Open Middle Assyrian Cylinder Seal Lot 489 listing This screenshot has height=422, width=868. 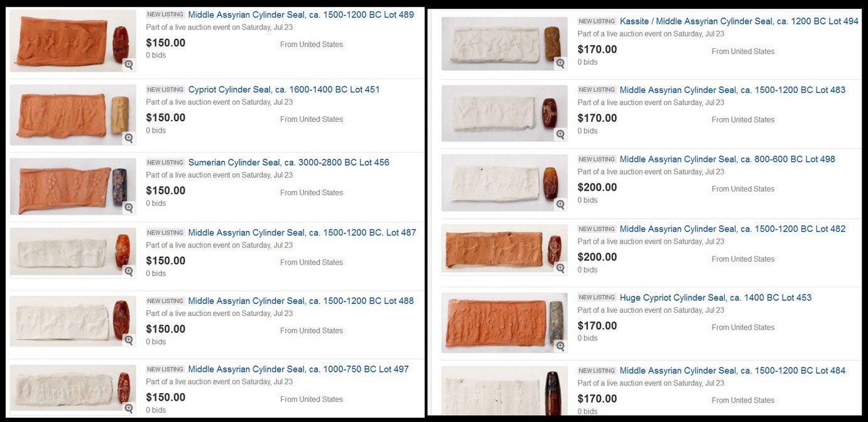tap(301, 15)
